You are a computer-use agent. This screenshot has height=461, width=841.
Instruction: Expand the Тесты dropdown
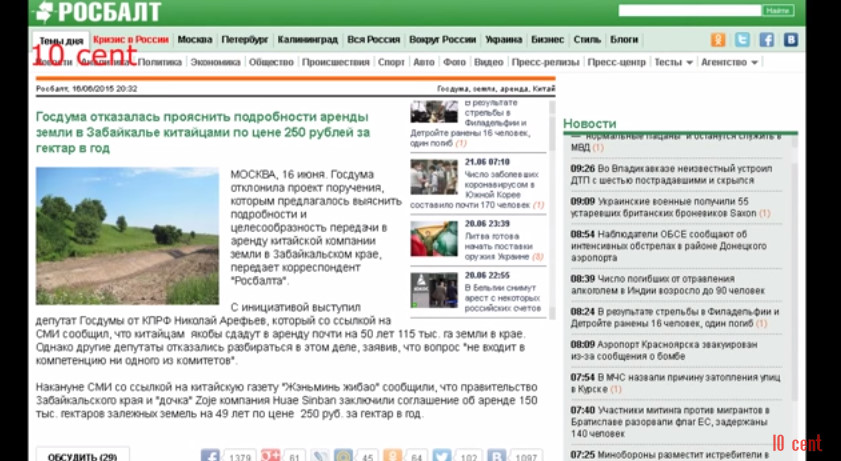pos(673,62)
